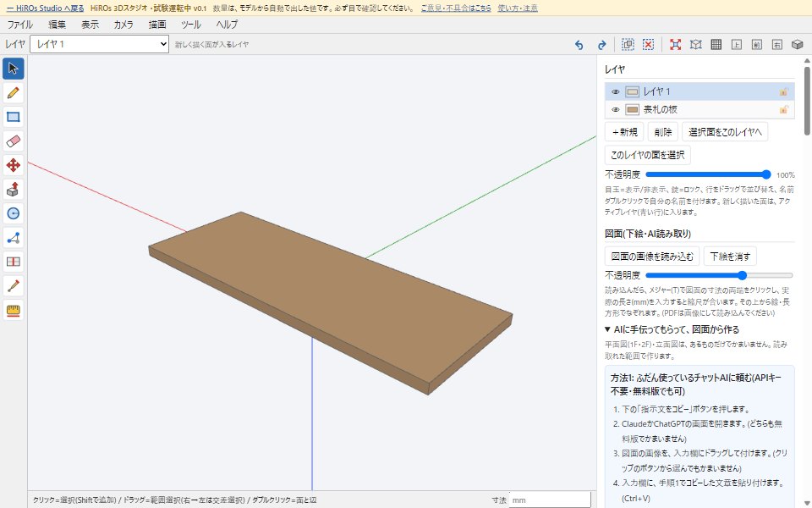
Task: Open the 使い方・注意 link
Action: 518,8
